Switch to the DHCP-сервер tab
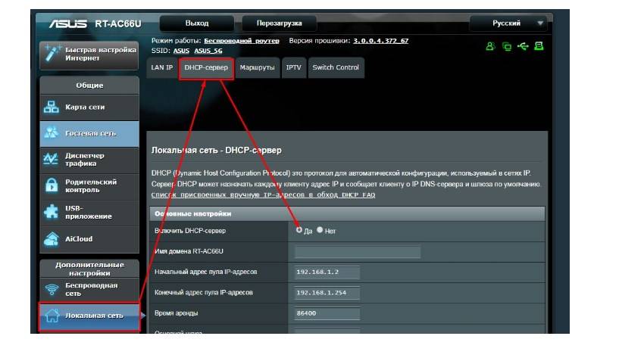Screen dimensions: 644x361 206,67
